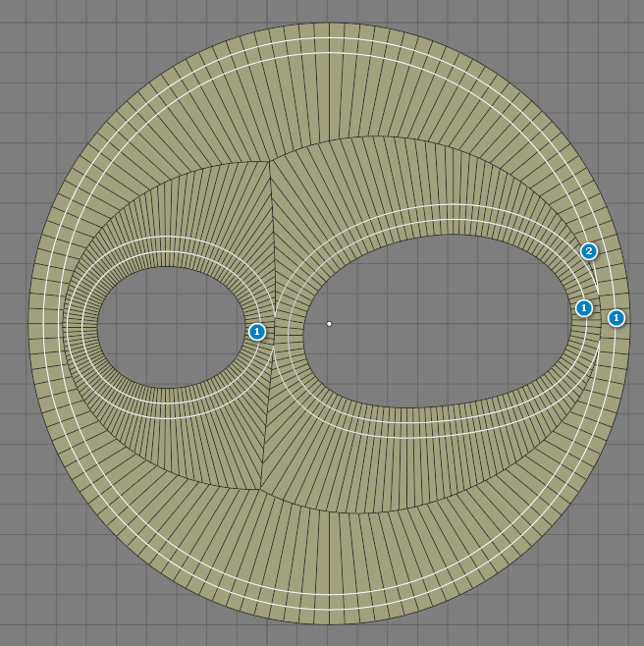Click the blue marker numbered 2
Viewport: 644px width, 646px height.
pyautogui.click(x=589, y=251)
